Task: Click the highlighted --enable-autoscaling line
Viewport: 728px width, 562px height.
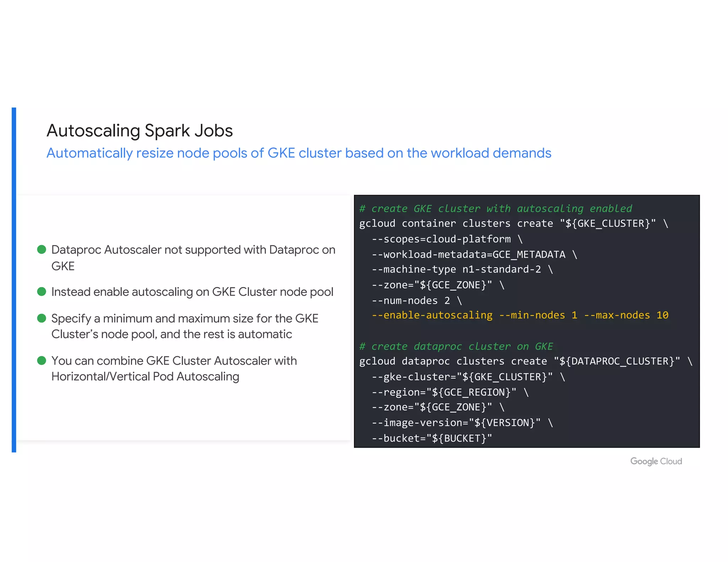Action: pos(520,315)
